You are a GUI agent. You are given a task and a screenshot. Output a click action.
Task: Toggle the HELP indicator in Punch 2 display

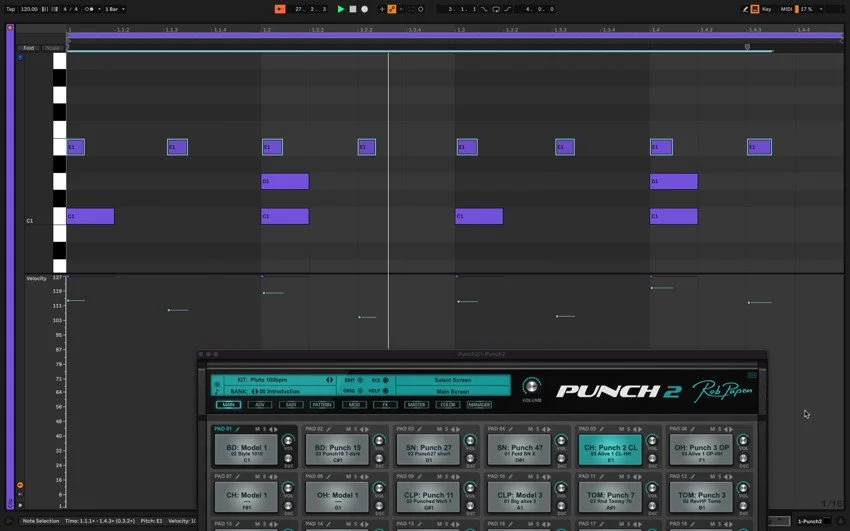click(385, 391)
